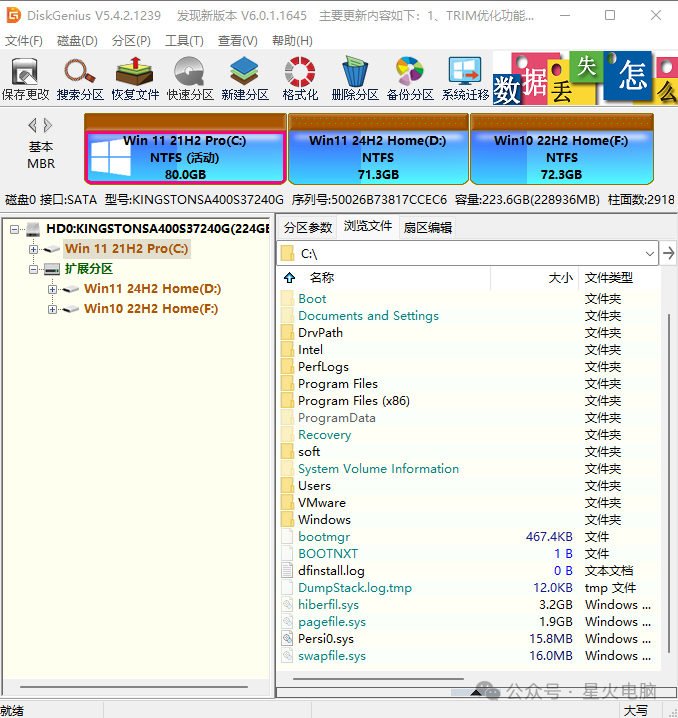Switch to the 扇区编辑 tab
This screenshot has height=718, width=678.
pos(428,228)
